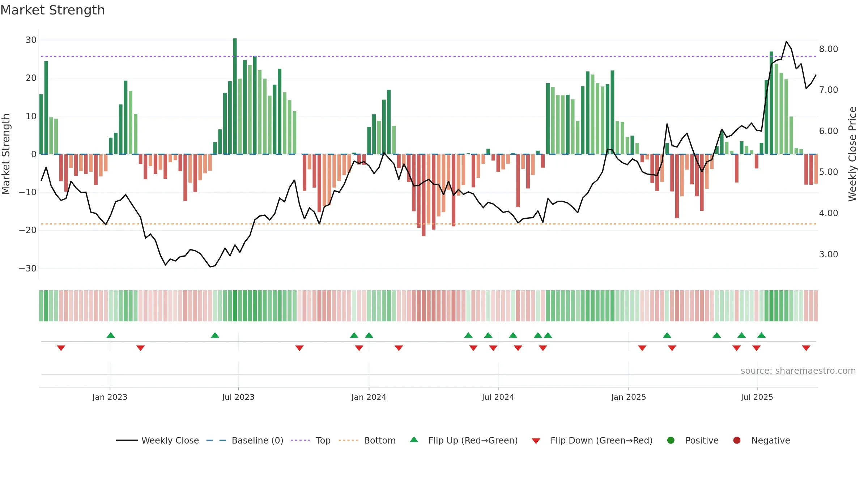Click the dark red Negative legend dot
This screenshot has height=488, width=868.
737,440
